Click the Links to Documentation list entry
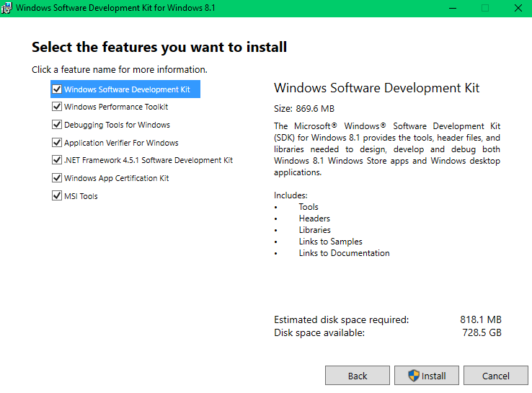Image resolution: width=532 pixels, height=393 pixels. [344, 253]
